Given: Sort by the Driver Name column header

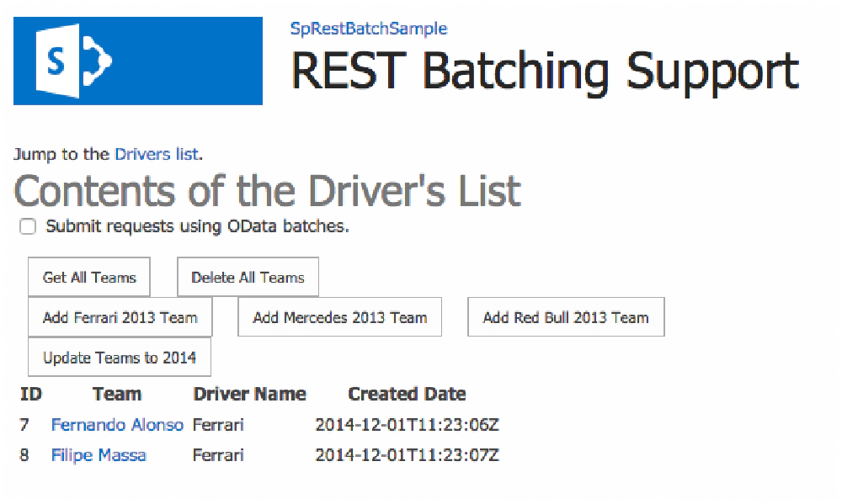Looking at the screenshot, I should (x=249, y=393).
